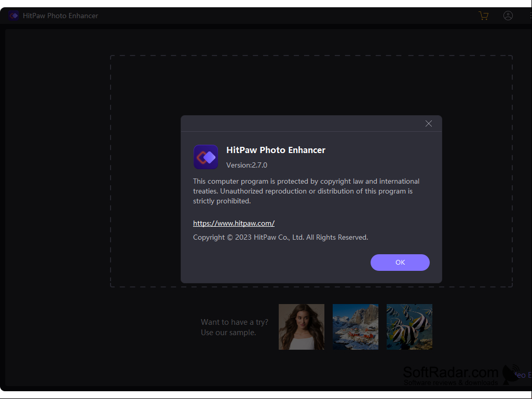Open the https://www.hitpaw.com/ link

(x=234, y=223)
